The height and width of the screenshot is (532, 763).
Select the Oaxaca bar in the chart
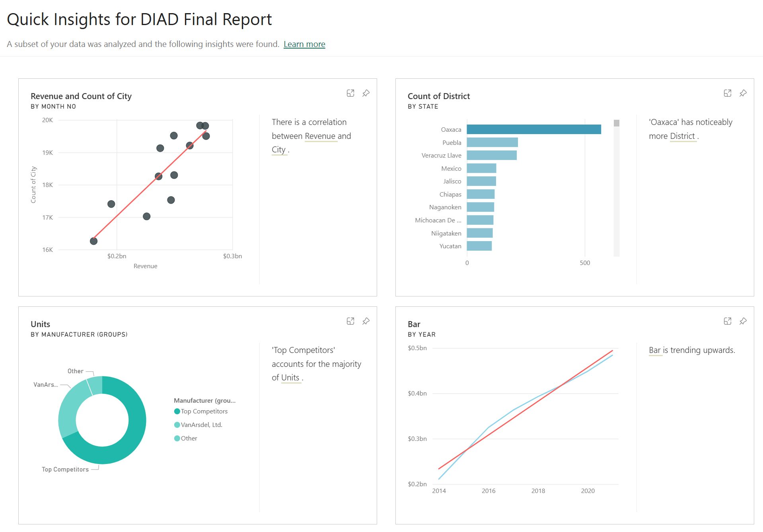[x=534, y=129]
